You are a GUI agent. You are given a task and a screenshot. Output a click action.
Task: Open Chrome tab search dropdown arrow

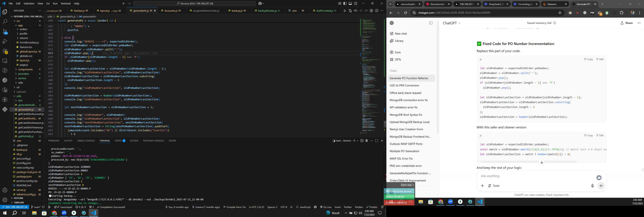tap(390, 4)
